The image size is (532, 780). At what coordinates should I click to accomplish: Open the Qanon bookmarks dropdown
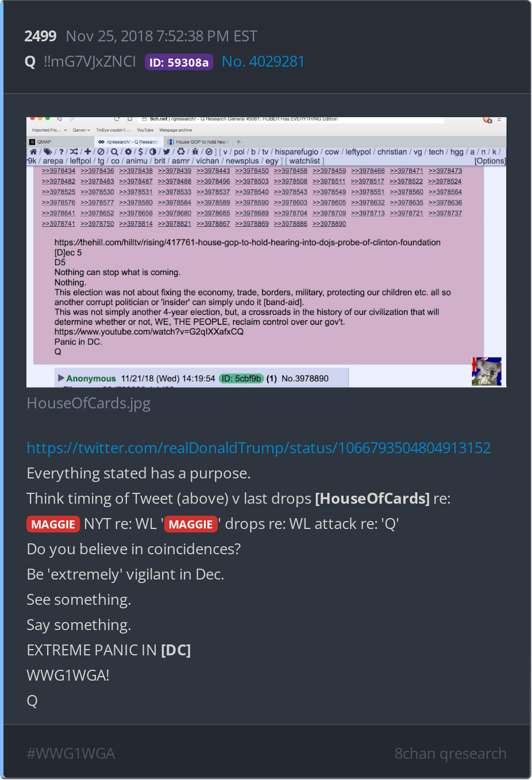[82, 130]
